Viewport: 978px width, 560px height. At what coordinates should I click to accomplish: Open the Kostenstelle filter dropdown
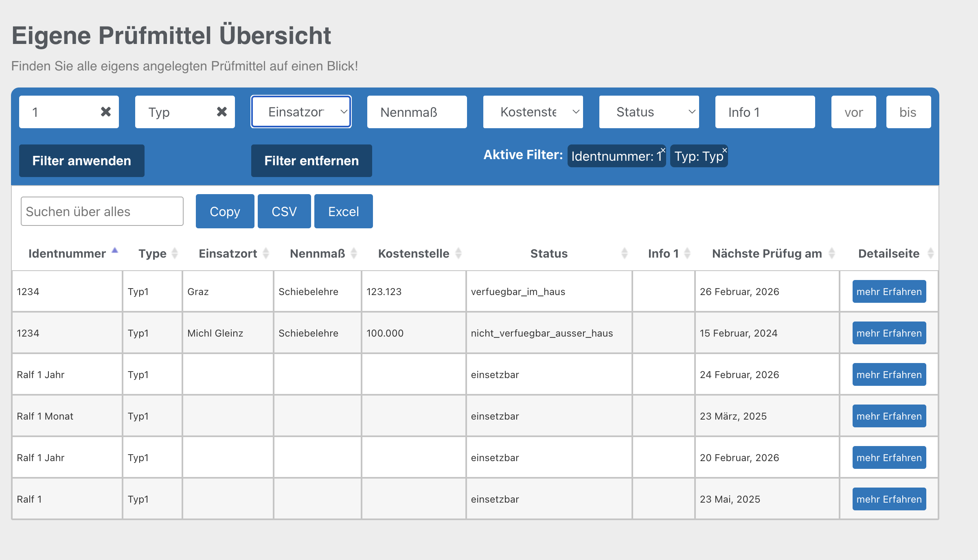[x=533, y=112]
